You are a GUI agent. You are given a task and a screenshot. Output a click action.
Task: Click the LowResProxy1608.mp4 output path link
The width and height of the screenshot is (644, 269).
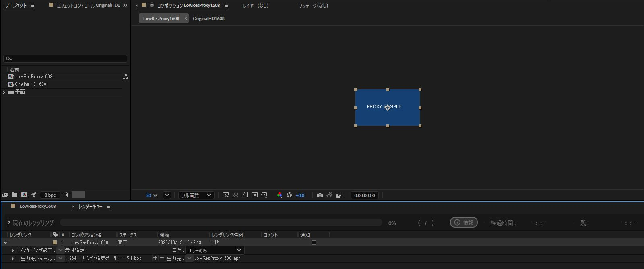pyautogui.click(x=217, y=258)
